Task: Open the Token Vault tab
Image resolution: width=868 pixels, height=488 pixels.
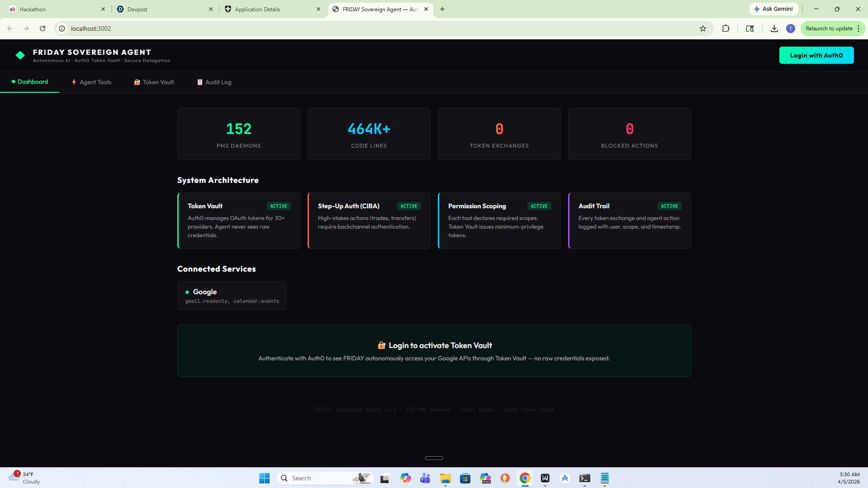Action: tap(154, 82)
